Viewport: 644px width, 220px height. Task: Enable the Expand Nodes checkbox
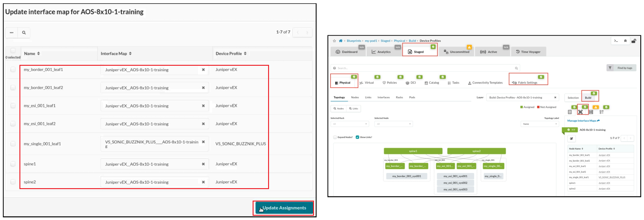click(335, 137)
